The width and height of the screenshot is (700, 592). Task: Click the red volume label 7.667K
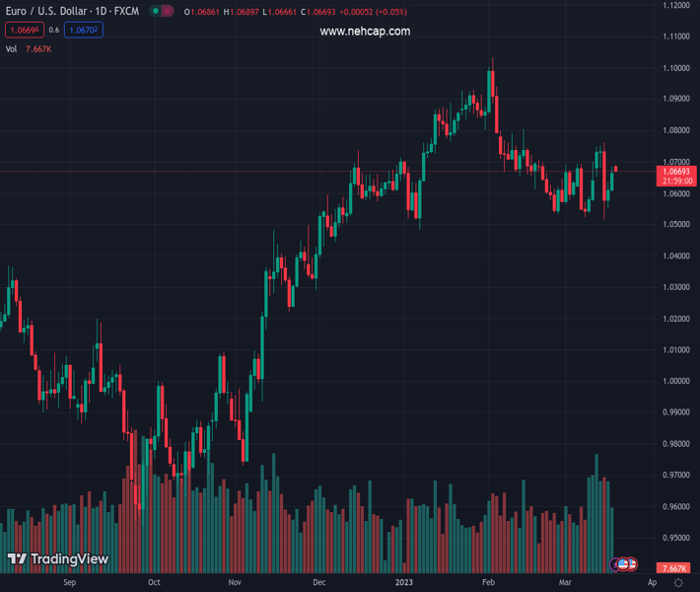676,569
